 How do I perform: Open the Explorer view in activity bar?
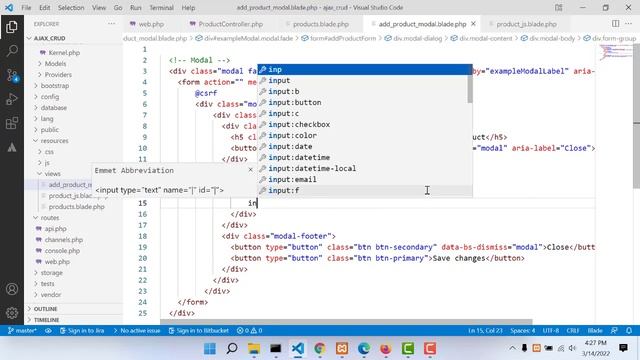pos(12,27)
